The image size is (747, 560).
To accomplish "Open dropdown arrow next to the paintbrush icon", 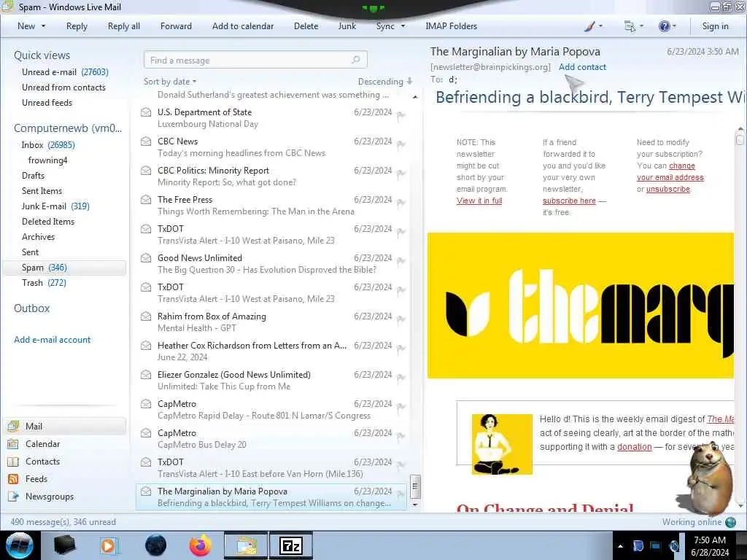I will [x=601, y=26].
